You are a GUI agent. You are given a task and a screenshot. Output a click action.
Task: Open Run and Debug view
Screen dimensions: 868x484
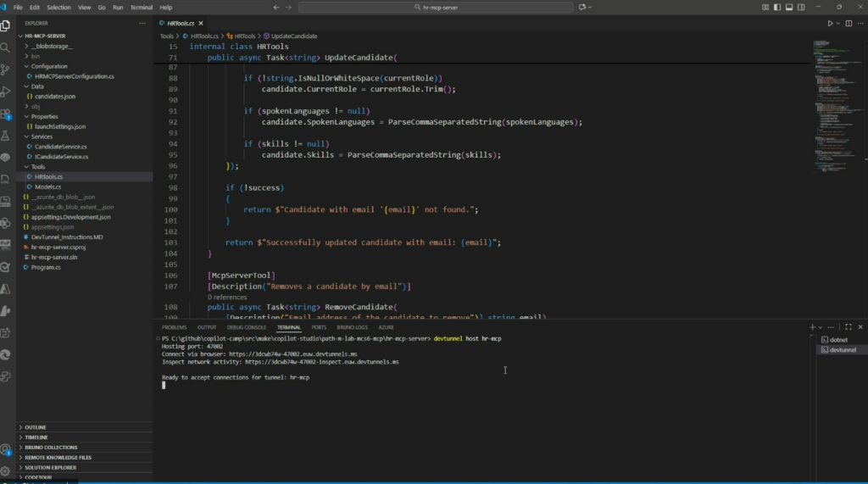tap(6, 92)
